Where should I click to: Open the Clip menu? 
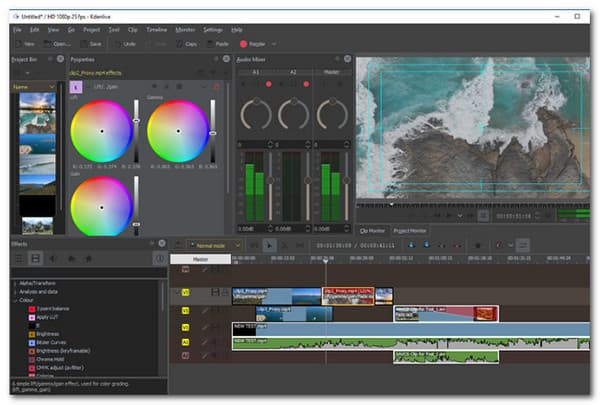132,29
